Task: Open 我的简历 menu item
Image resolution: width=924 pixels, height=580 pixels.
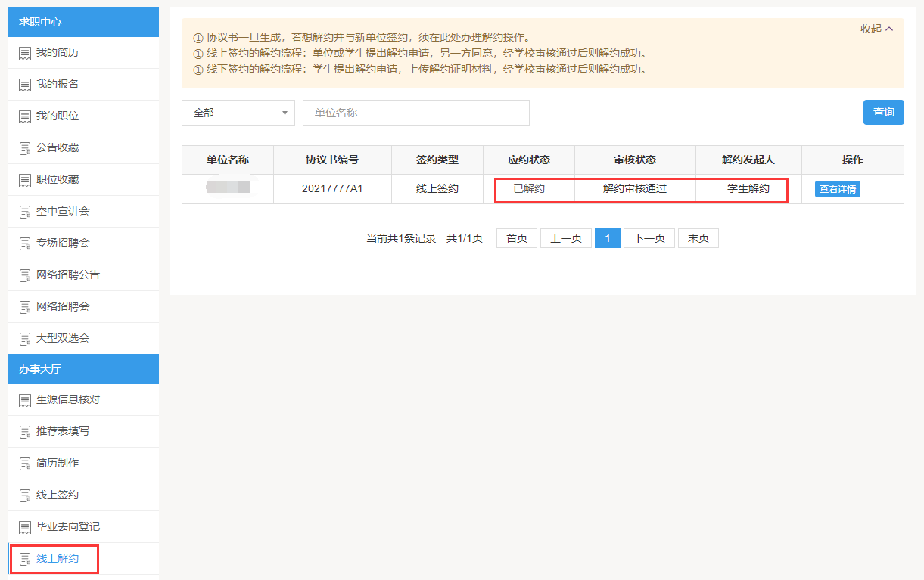Action: [83, 53]
